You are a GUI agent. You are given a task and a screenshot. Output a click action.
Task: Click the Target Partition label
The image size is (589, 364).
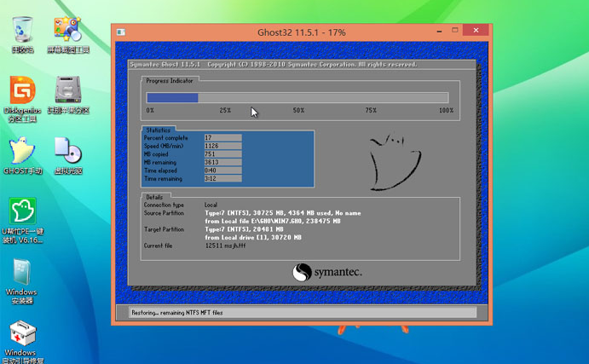(164, 229)
